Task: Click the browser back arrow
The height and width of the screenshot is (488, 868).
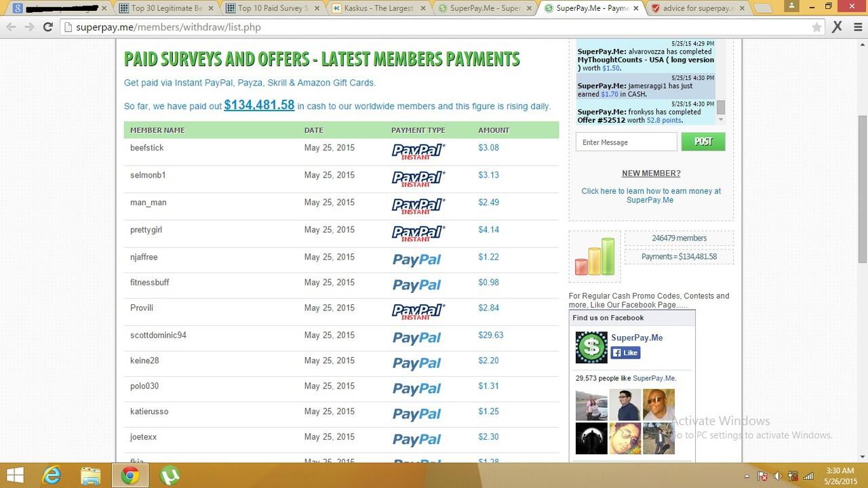Action: click(x=11, y=27)
